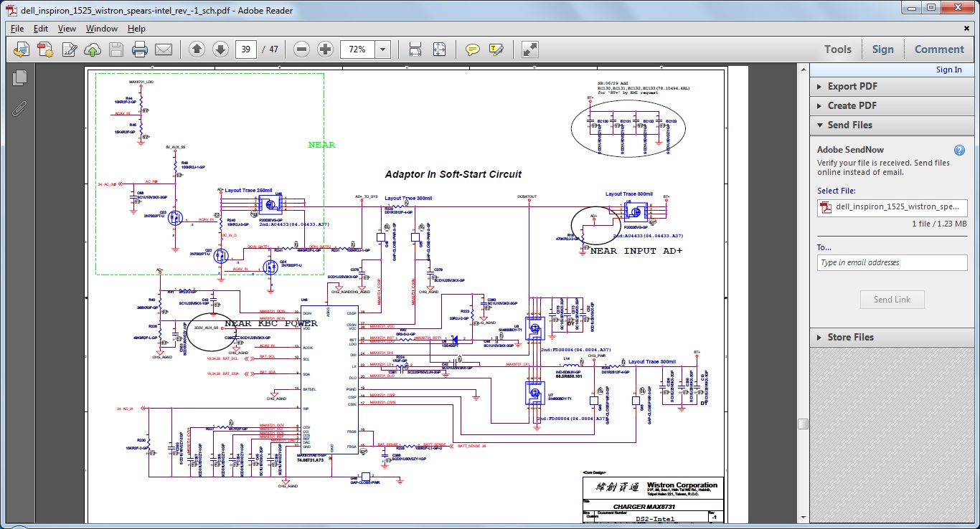Click the email addresses input field
The image size is (980, 529).
(x=892, y=262)
